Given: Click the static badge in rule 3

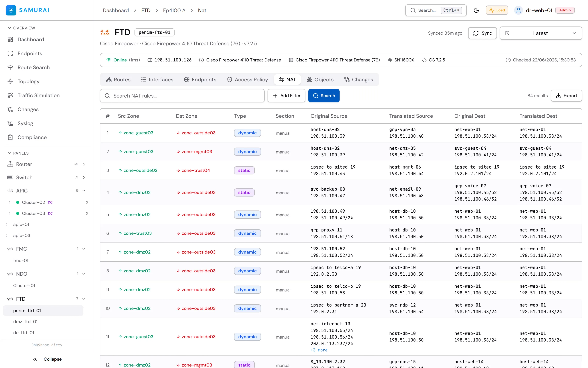Looking at the screenshot, I should tap(244, 170).
